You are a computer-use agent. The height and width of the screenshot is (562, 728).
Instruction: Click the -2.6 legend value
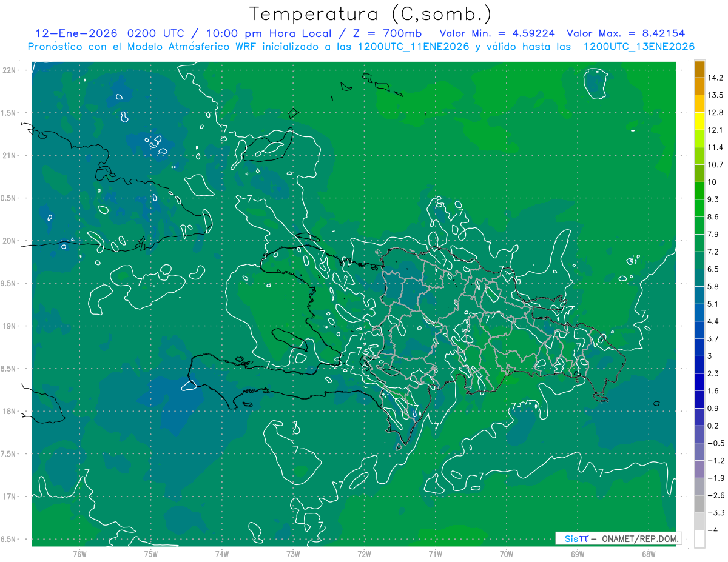(x=716, y=495)
